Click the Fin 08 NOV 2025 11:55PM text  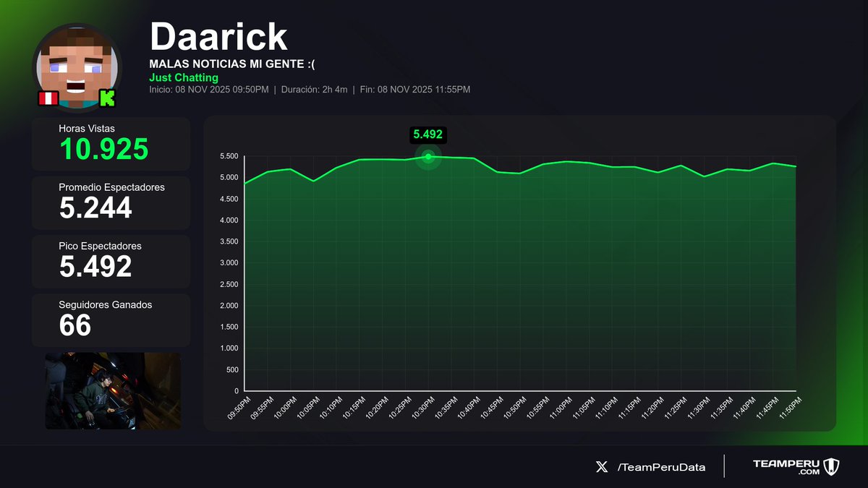414,90
